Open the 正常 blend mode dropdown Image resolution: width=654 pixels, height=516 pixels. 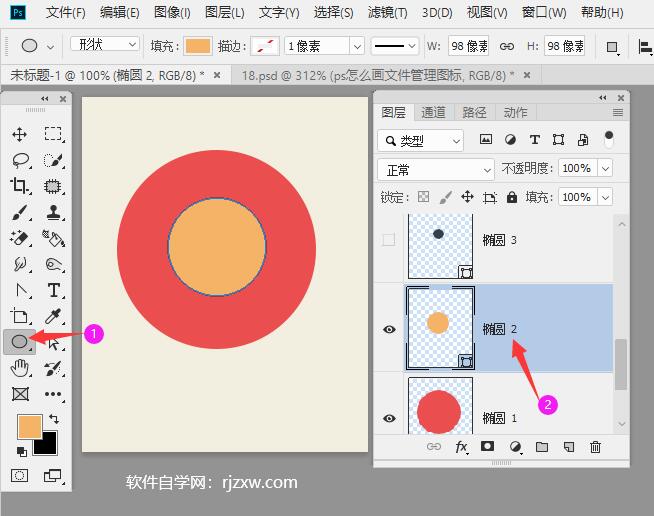436,170
